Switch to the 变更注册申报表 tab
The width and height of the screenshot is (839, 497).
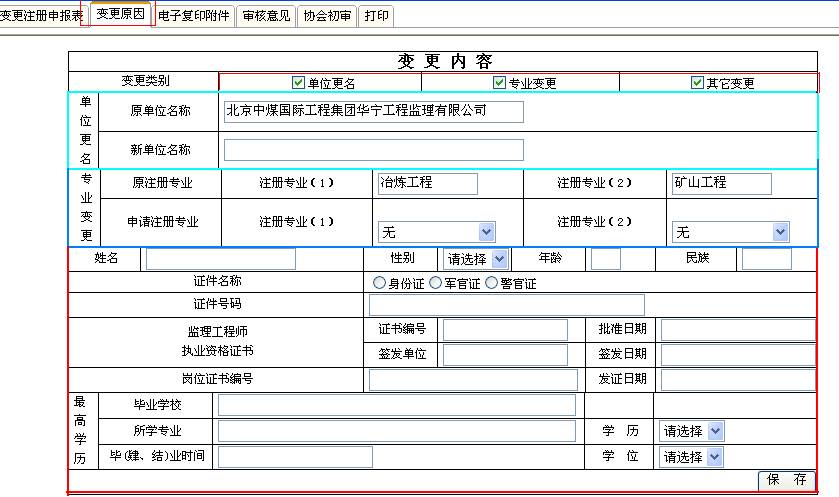click(x=42, y=15)
